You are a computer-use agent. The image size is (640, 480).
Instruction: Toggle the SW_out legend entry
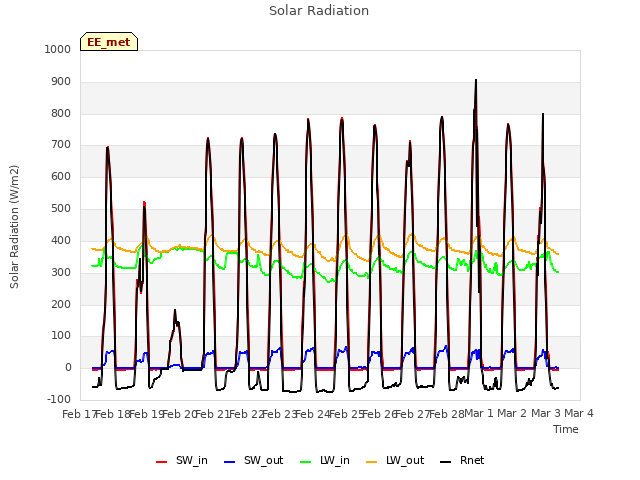point(254,460)
